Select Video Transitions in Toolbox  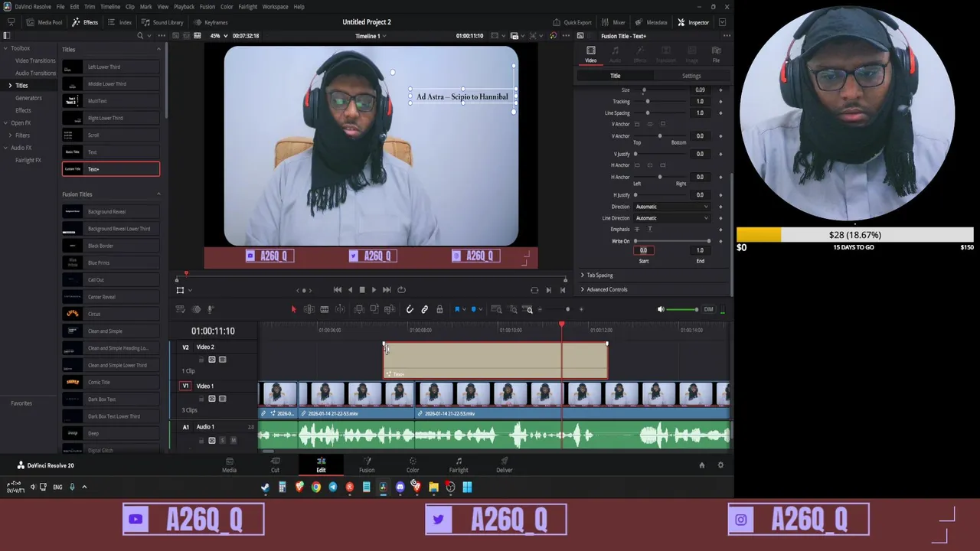[35, 60]
